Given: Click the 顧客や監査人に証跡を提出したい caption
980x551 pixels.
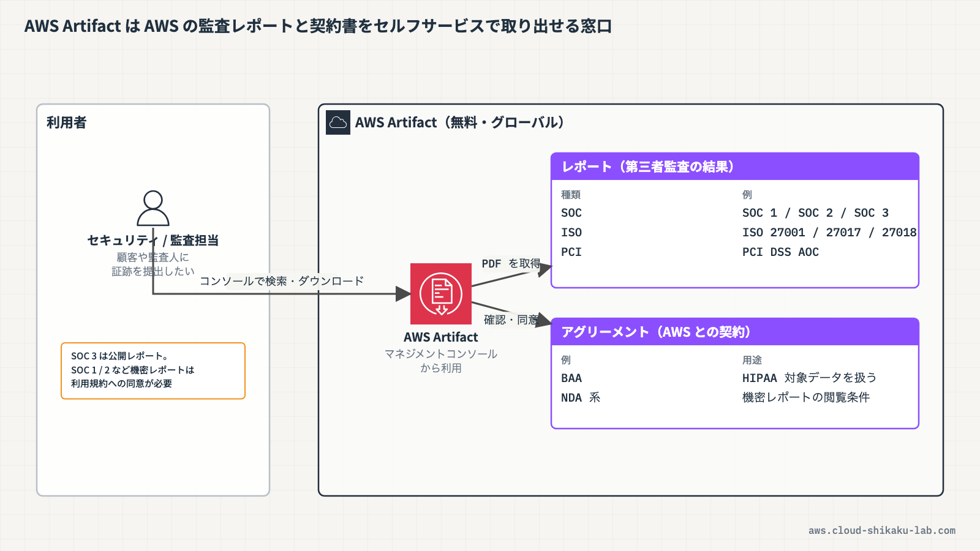Looking at the screenshot, I should tap(153, 264).
